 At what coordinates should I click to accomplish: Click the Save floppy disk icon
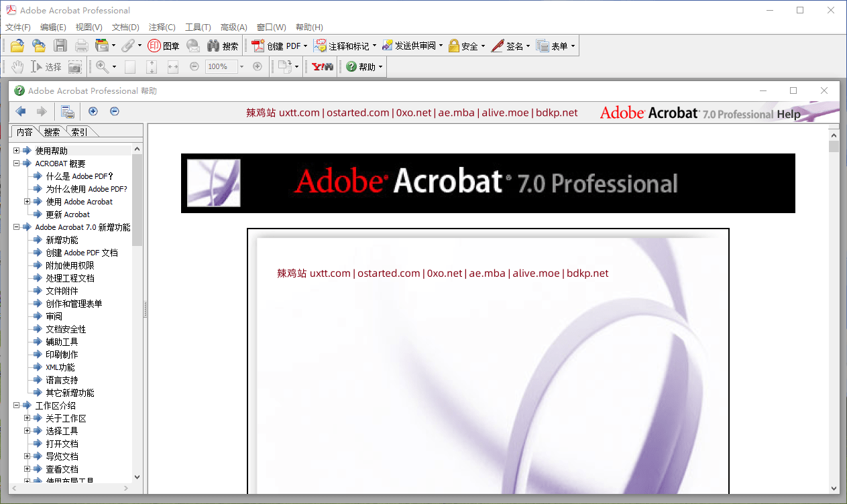click(x=60, y=46)
